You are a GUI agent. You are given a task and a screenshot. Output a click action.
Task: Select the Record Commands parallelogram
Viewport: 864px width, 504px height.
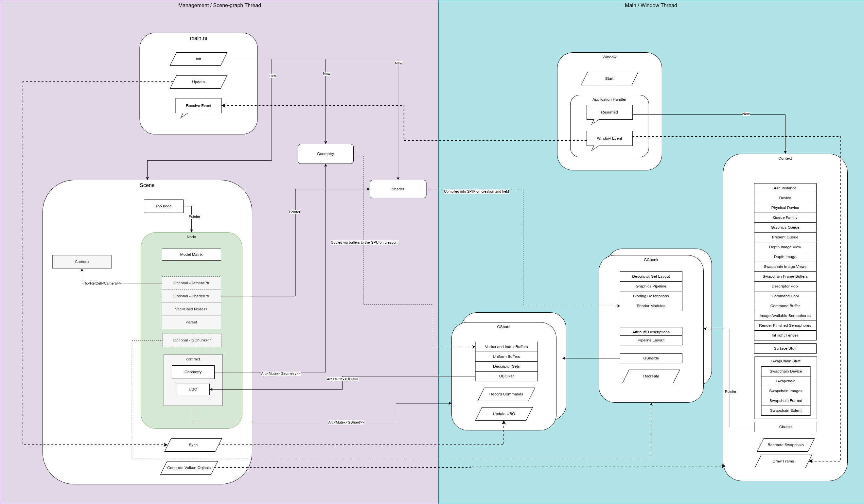pyautogui.click(x=506, y=394)
